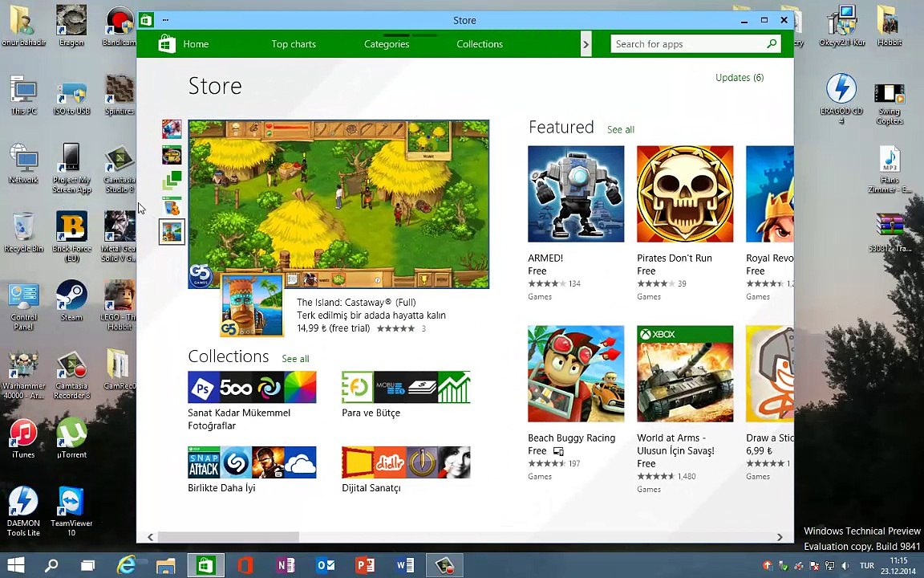Open Task View on taskbar
The height and width of the screenshot is (578, 924).
click(87, 566)
